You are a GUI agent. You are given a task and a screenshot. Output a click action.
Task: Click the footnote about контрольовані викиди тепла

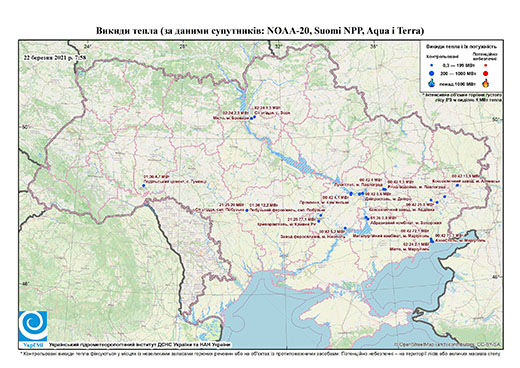[260, 353]
